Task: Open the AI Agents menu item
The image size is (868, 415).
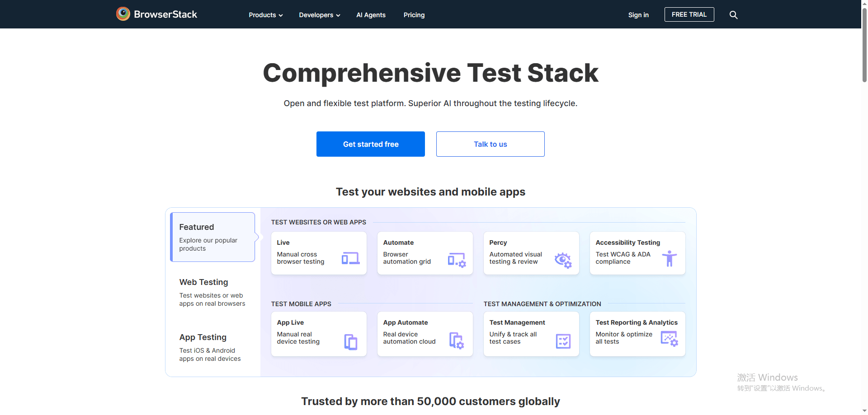Action: (371, 15)
